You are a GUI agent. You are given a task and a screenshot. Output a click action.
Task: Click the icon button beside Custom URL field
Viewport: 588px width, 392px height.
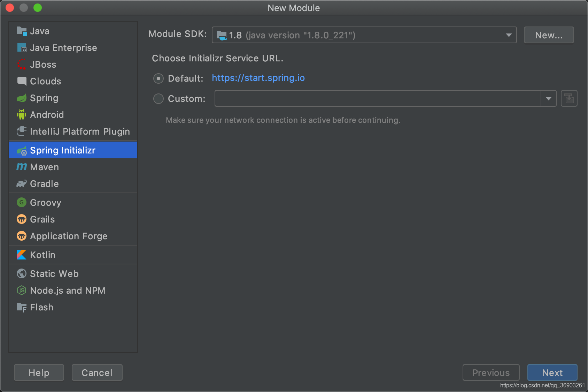tap(569, 99)
